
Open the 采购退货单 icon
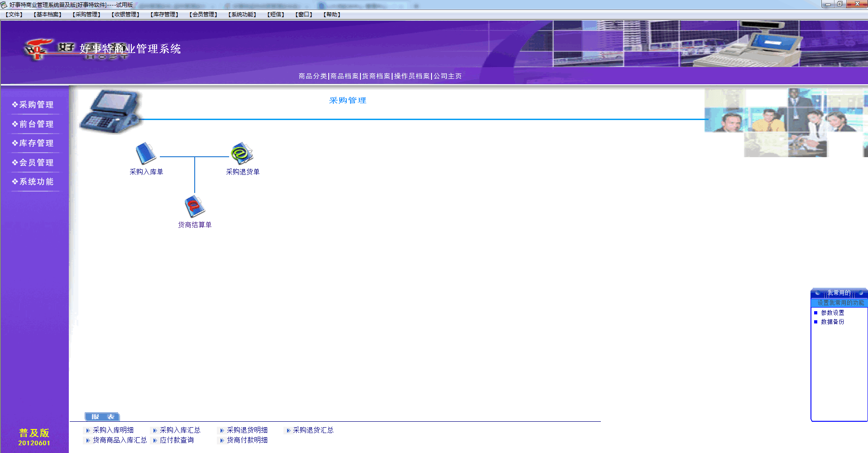tap(242, 154)
